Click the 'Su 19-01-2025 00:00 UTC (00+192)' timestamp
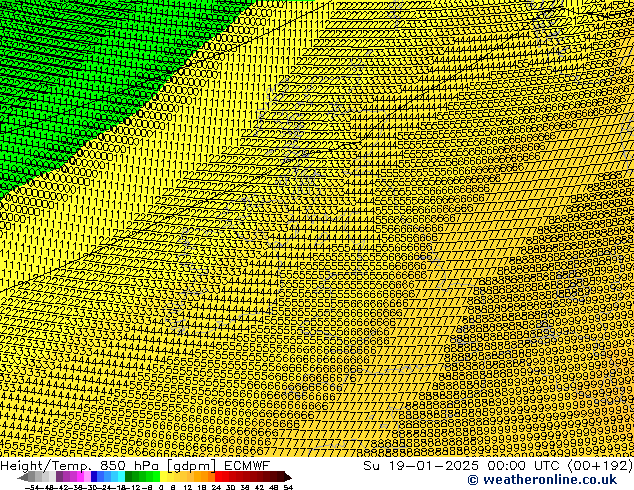Screen dimensions: 634x490 click(497, 465)
